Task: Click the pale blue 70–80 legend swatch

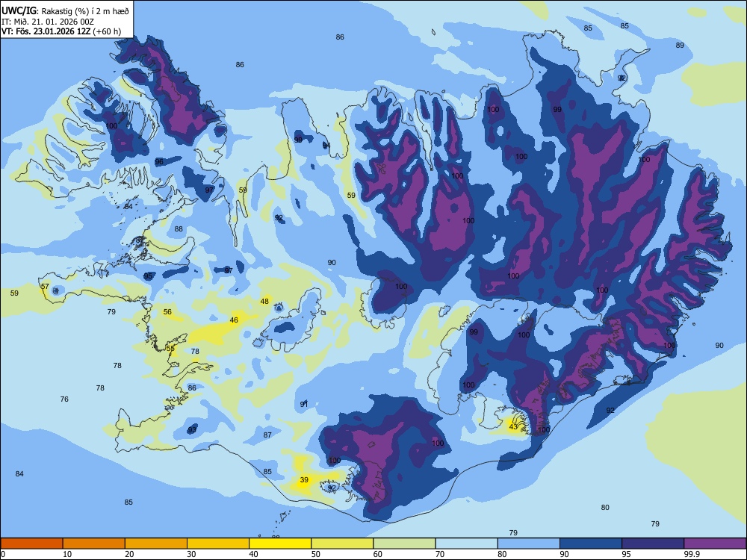Action: tap(466, 544)
